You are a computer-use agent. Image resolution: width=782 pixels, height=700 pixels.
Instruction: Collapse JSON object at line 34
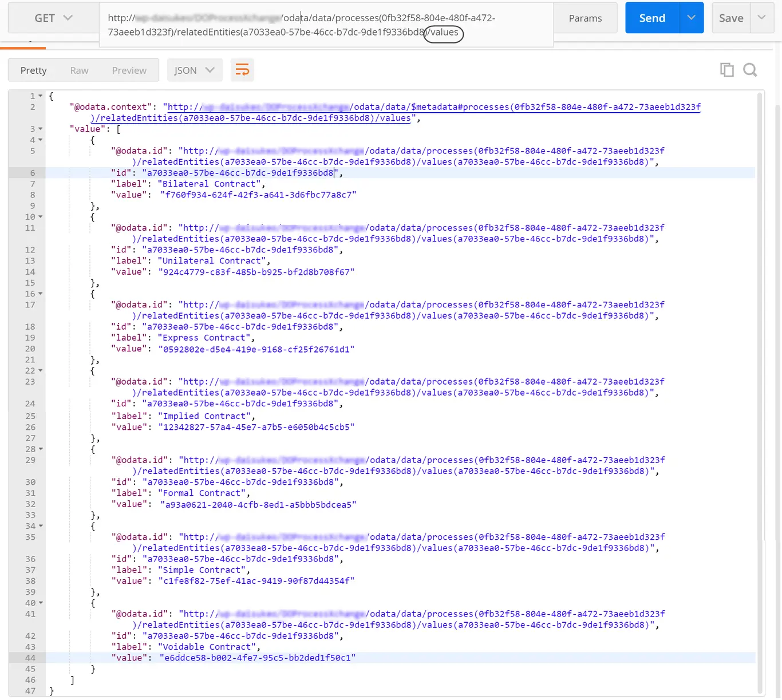tap(41, 526)
